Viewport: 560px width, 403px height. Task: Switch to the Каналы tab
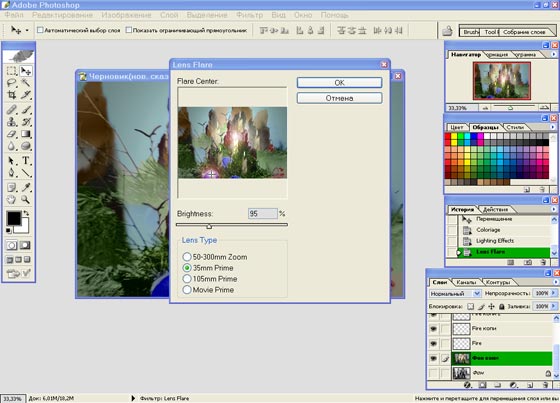coord(466,282)
